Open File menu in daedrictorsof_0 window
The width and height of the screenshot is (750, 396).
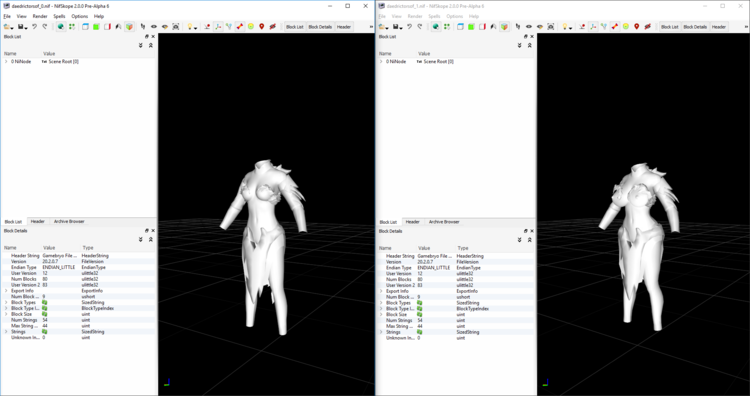pyautogui.click(x=7, y=16)
